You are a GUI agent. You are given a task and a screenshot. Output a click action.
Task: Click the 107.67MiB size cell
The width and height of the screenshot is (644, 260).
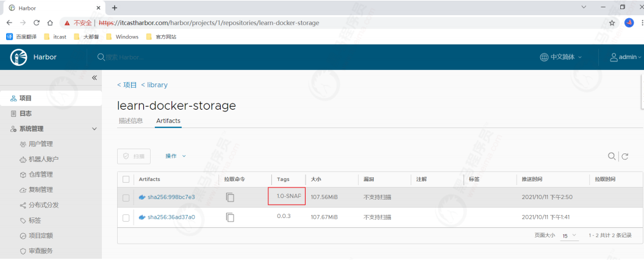[324, 217]
